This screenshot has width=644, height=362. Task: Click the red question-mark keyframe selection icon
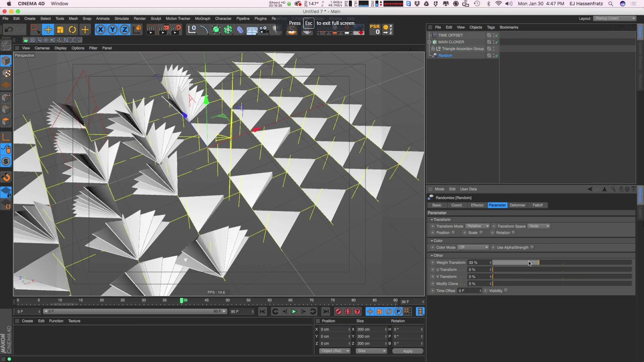coord(357,311)
